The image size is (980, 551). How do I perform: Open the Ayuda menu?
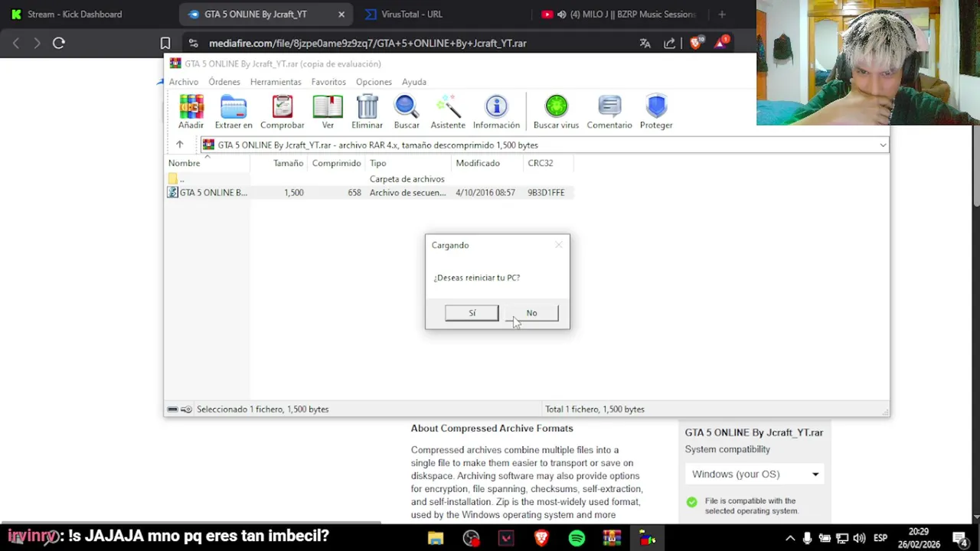(414, 82)
